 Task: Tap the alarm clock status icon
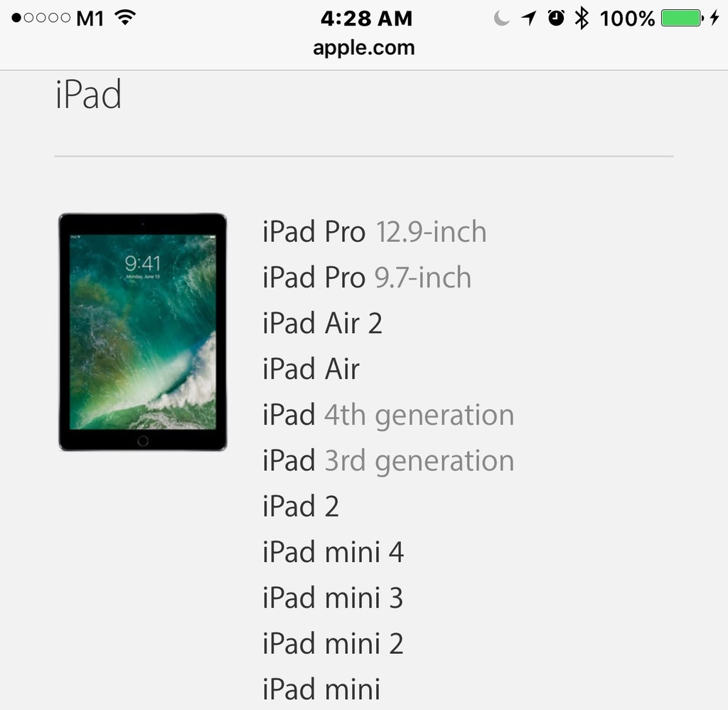[556, 18]
